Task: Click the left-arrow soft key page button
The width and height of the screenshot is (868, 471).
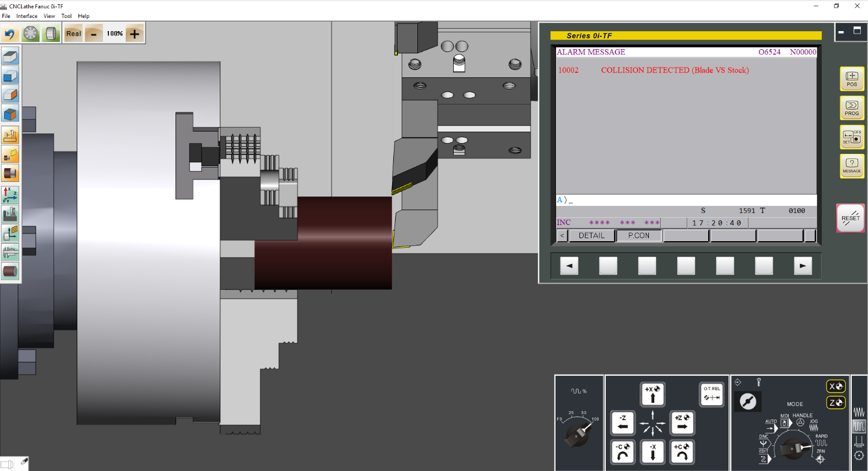Action: pyautogui.click(x=569, y=265)
